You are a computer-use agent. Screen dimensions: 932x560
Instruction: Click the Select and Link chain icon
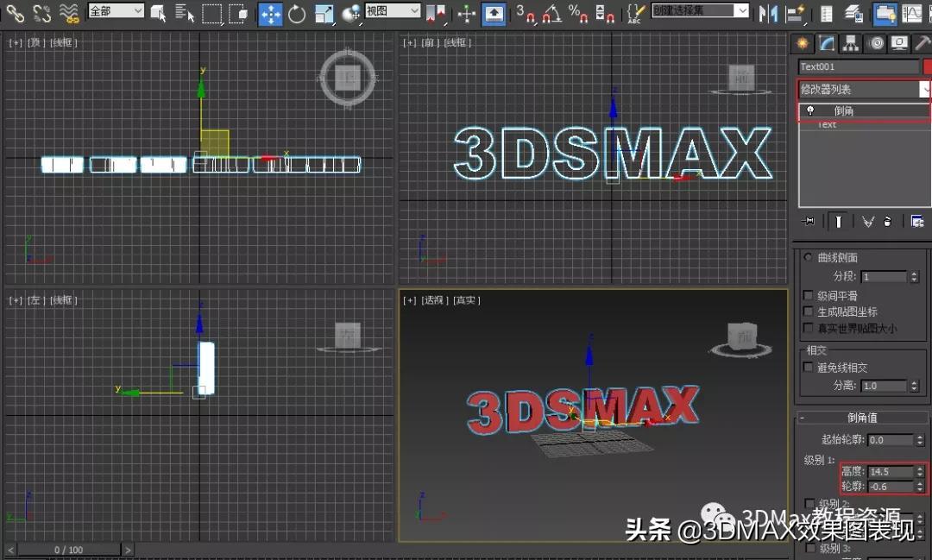pos(15,12)
